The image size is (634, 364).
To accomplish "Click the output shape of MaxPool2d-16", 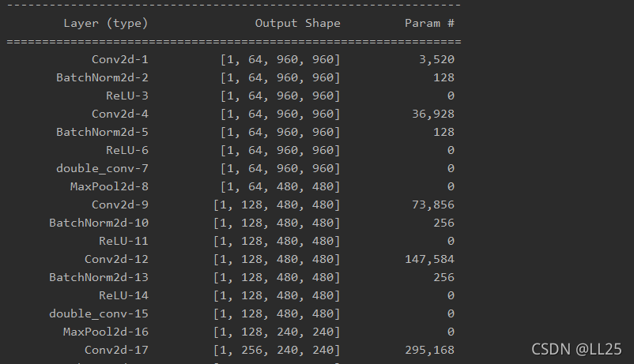I will [x=277, y=332].
